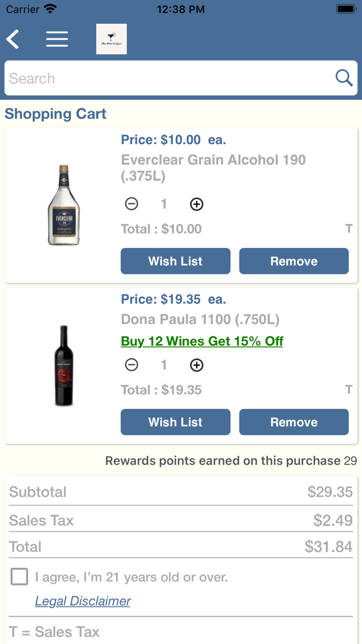Tap the back arrow chevron
Viewport: 362px width, 644px height.
pyautogui.click(x=13, y=39)
